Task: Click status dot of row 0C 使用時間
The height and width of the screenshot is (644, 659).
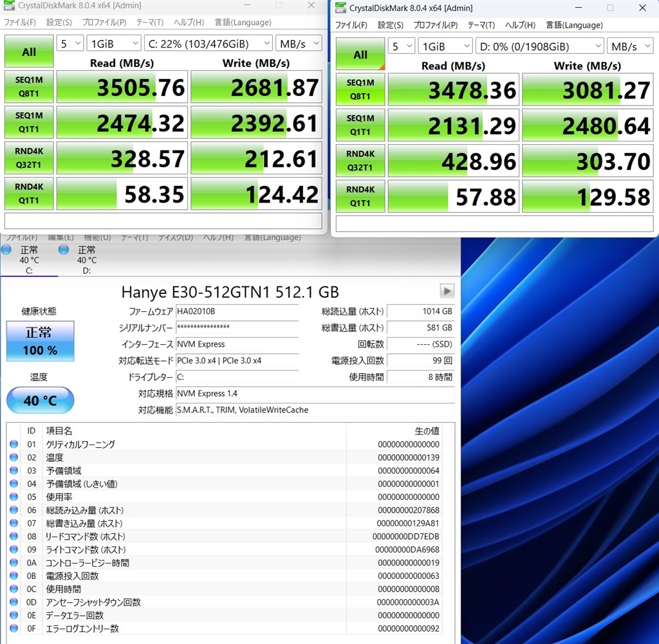Action: [14, 589]
